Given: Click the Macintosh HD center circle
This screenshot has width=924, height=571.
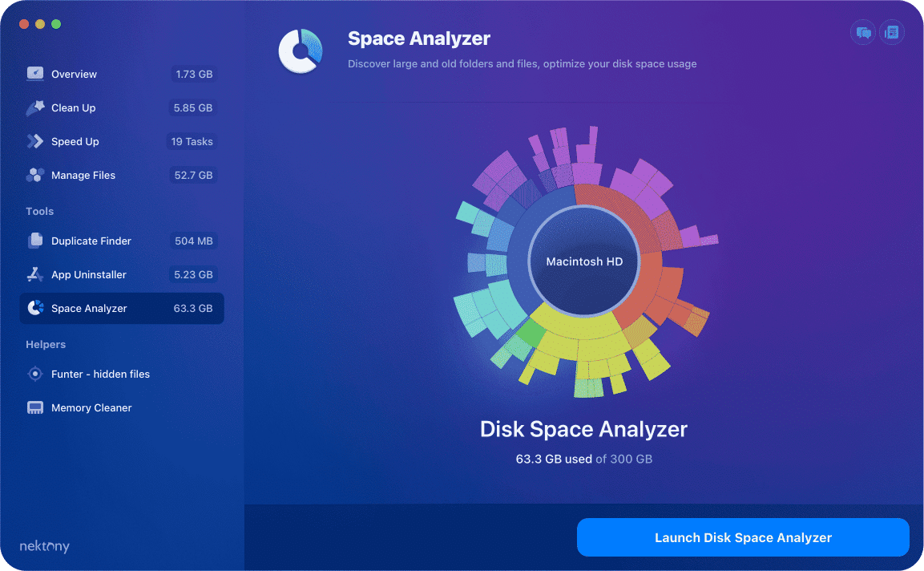Looking at the screenshot, I should (584, 261).
